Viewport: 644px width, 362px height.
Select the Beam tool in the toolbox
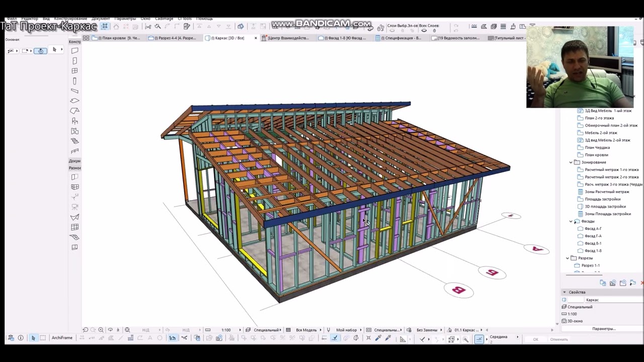tap(74, 91)
